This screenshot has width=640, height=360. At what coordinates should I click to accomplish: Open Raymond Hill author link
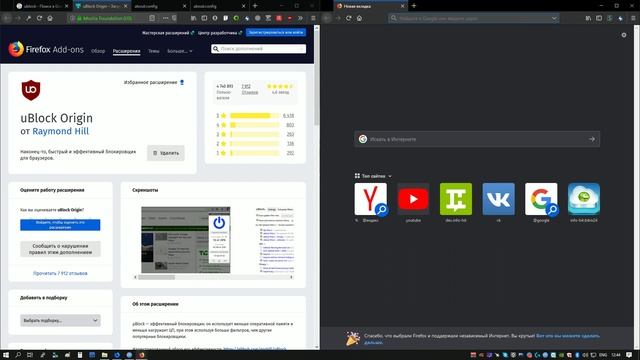pyautogui.click(x=60, y=131)
